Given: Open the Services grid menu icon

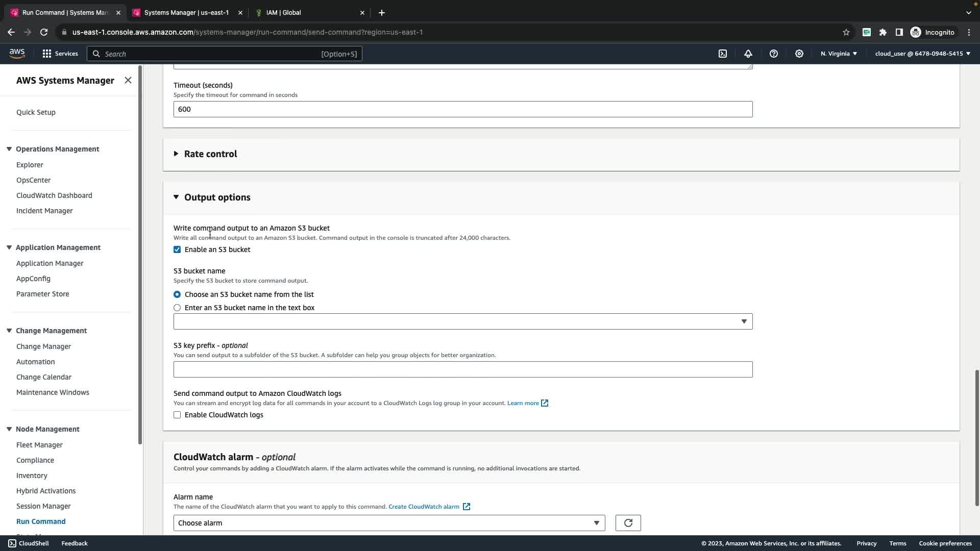Looking at the screenshot, I should [x=47, y=54].
